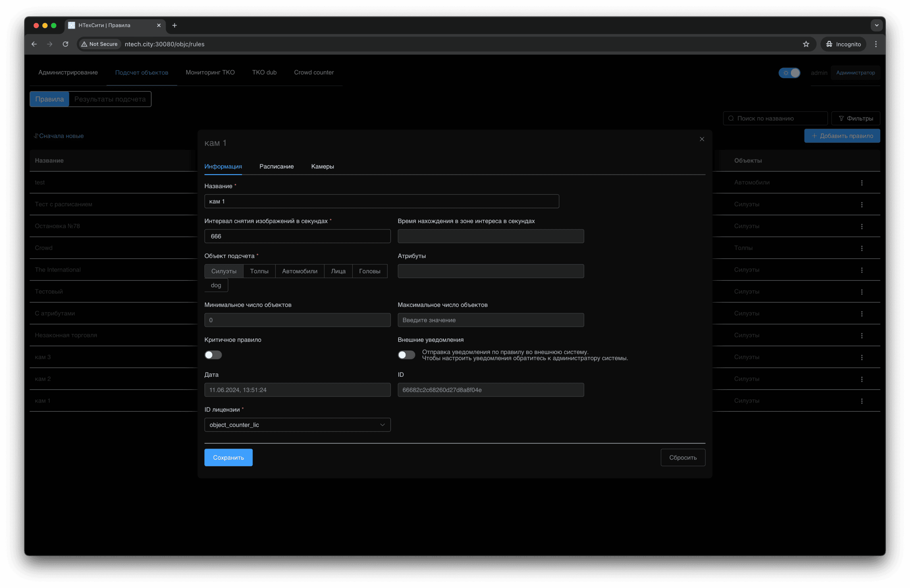Expand the ID лицензии dropdown
This screenshot has height=588, width=910.
click(297, 425)
